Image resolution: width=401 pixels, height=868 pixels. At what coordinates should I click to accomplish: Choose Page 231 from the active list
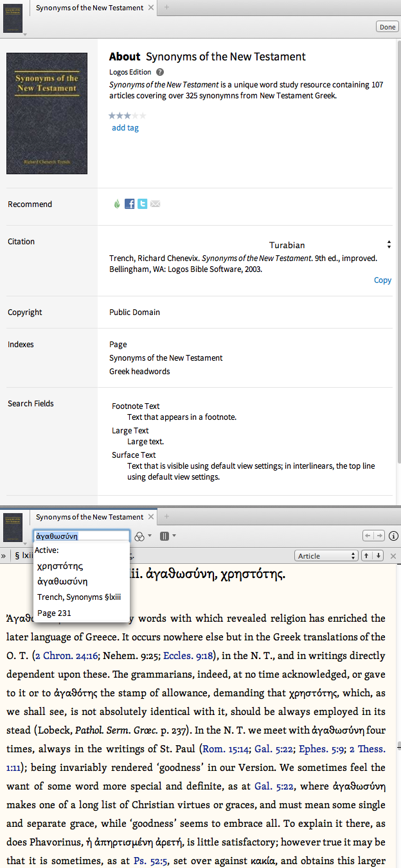pyautogui.click(x=54, y=613)
